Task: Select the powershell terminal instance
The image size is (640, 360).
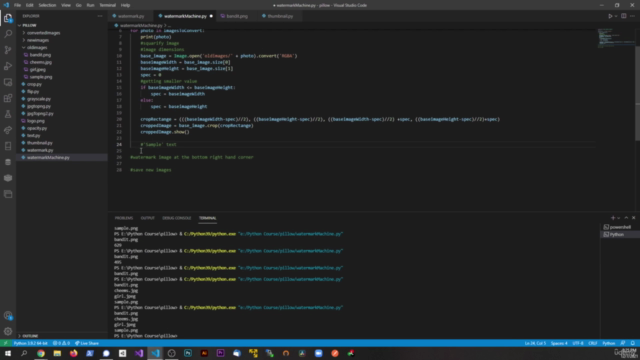Action: click(619, 227)
